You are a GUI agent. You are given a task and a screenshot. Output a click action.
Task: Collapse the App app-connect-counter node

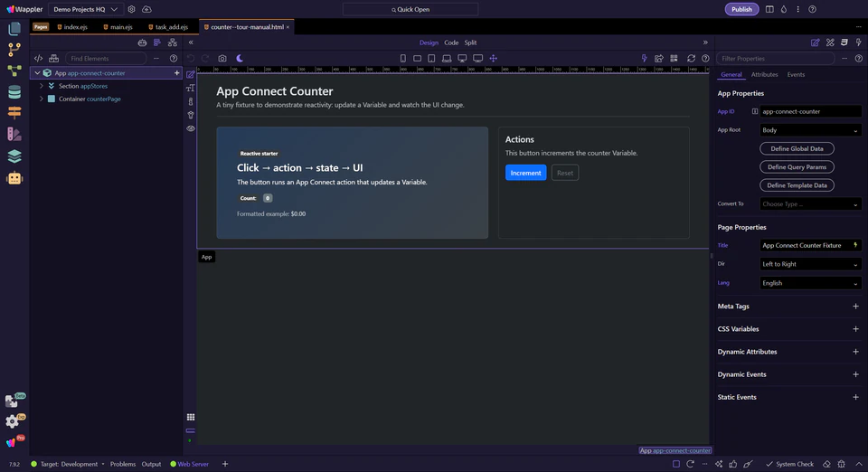pyautogui.click(x=37, y=73)
